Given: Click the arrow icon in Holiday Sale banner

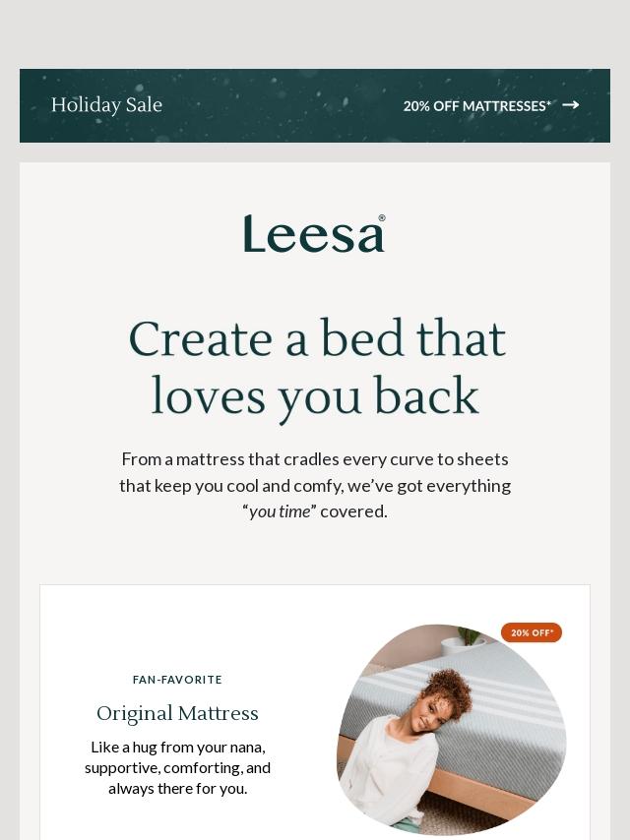Looking at the screenshot, I should click(x=571, y=105).
